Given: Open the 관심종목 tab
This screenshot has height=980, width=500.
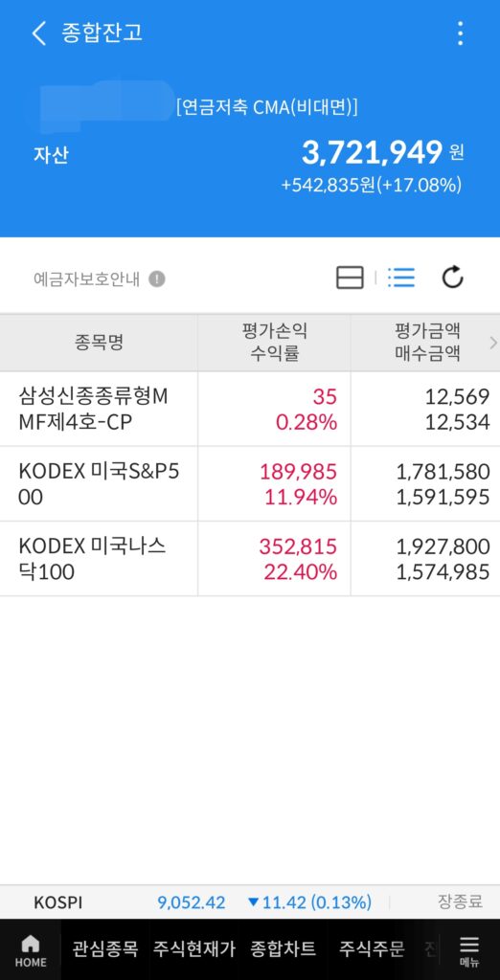Looking at the screenshot, I should 104,948.
